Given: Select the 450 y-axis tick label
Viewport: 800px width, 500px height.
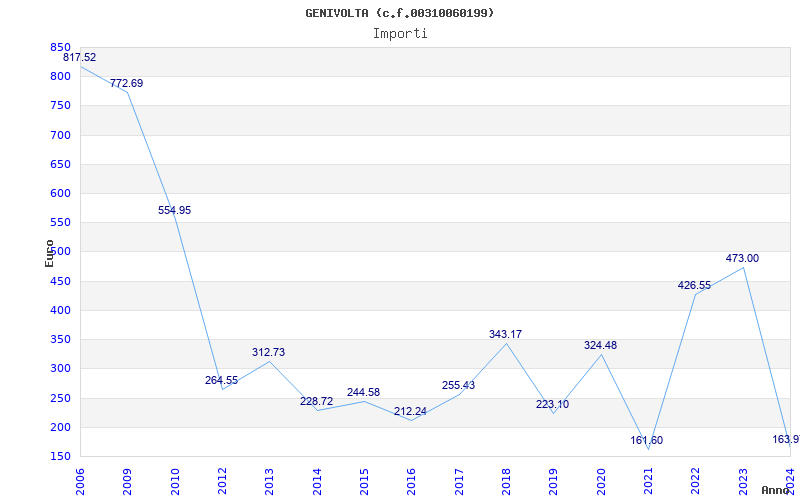Looking at the screenshot, I should pyautogui.click(x=60, y=281).
